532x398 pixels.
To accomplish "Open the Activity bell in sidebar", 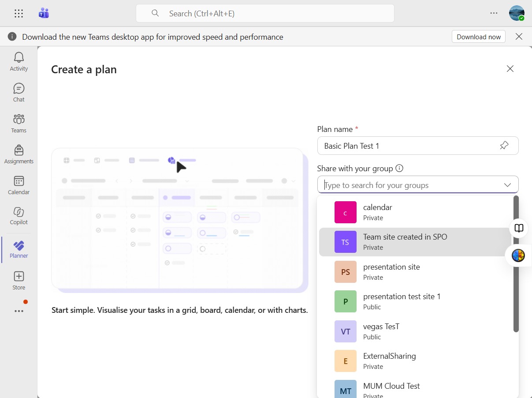I will point(19,61).
